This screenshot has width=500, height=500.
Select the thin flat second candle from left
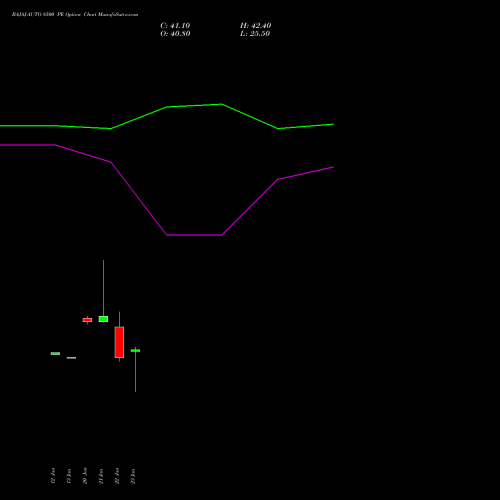[71, 358]
